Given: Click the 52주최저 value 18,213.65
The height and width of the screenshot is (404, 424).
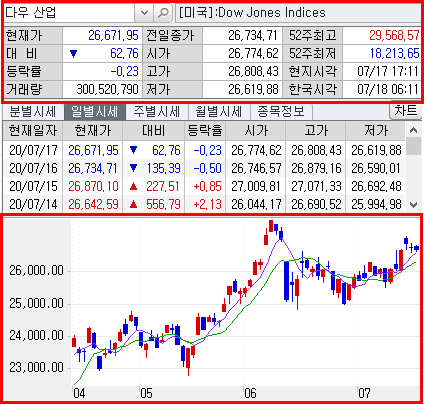Looking at the screenshot, I should click(395, 53).
